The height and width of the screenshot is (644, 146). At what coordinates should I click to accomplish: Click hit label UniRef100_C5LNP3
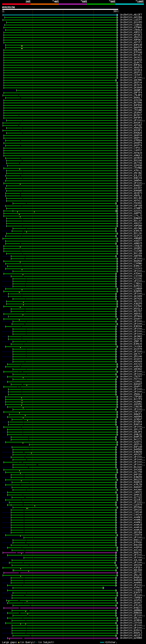(131, 95)
